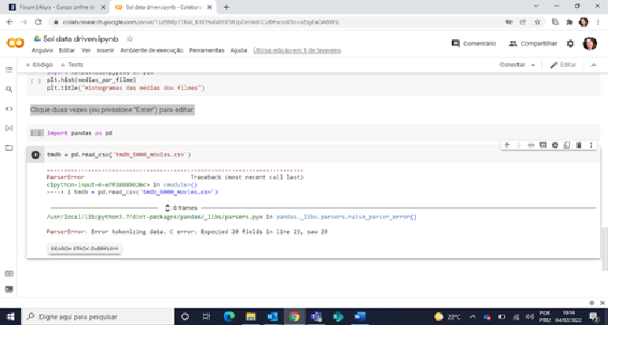Click SEARCH STACK OVERFLOW button

click(x=85, y=249)
